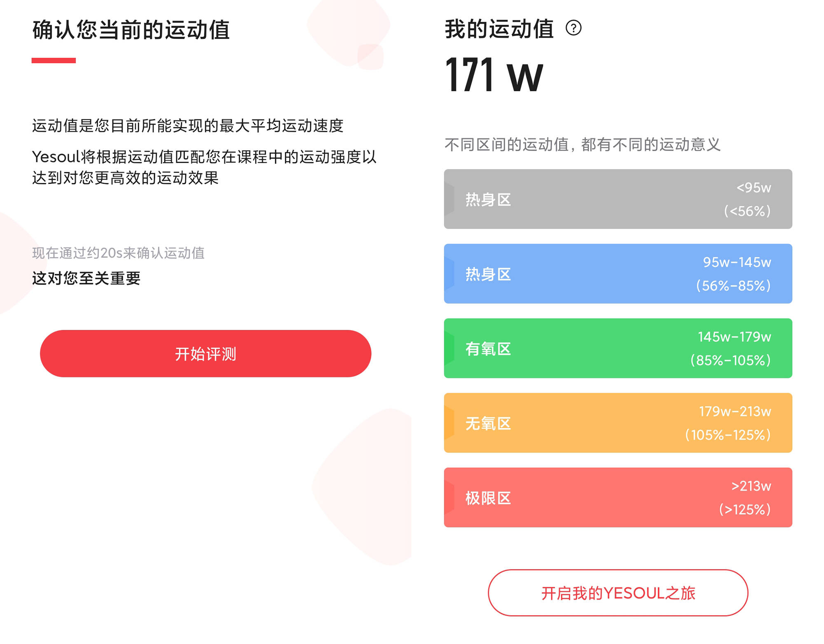Start the evaluation with 开始评测 button

[206, 353]
